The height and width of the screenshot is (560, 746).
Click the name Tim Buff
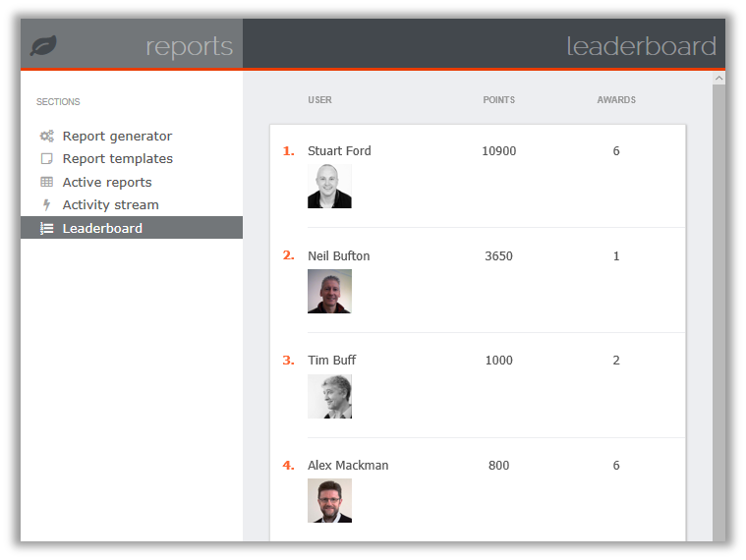tap(331, 360)
